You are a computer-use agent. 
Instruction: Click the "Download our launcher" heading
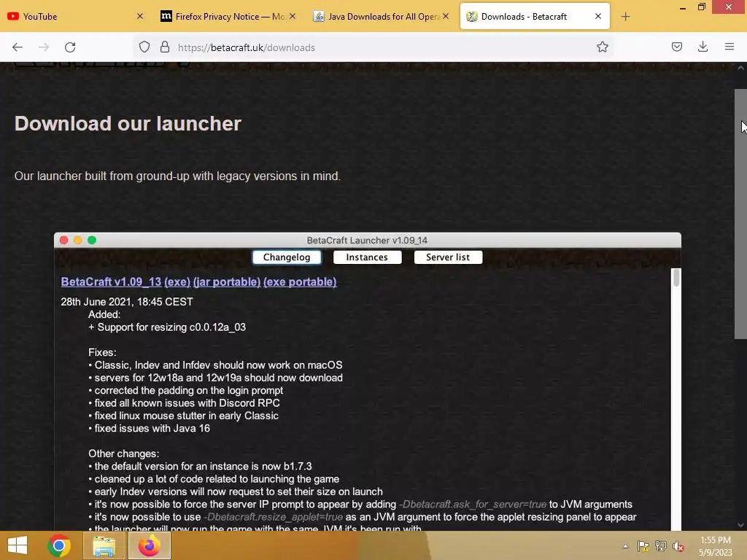128,123
